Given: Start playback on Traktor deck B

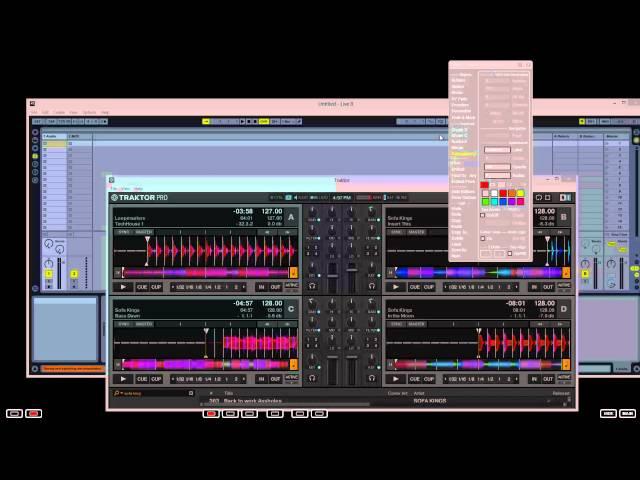Looking at the screenshot, I should point(396,287).
